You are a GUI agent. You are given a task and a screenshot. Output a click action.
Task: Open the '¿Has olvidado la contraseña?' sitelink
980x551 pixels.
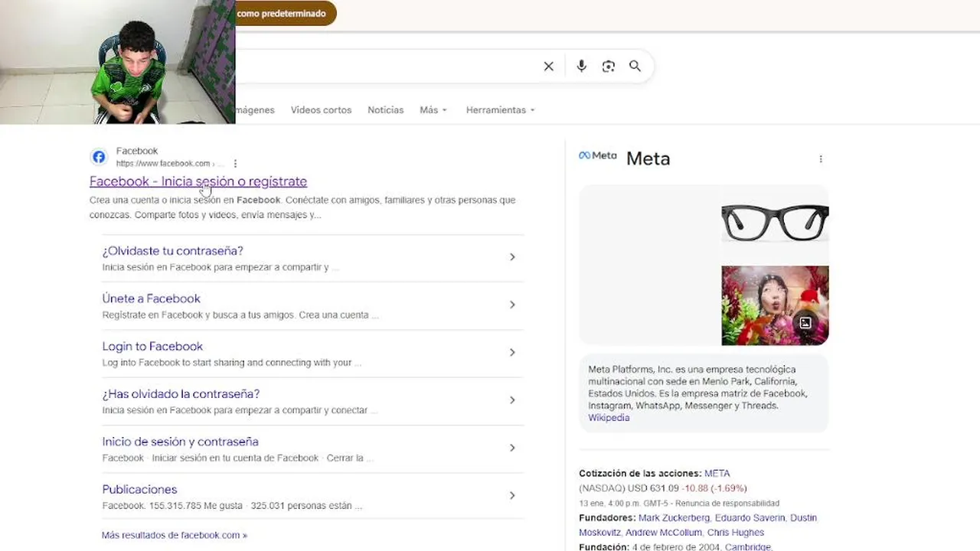pyautogui.click(x=181, y=394)
